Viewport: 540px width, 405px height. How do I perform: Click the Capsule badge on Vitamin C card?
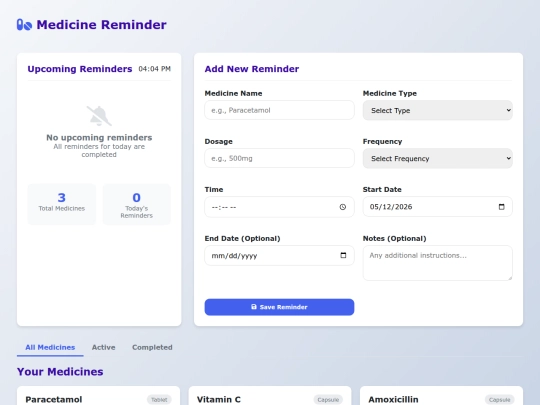point(328,399)
